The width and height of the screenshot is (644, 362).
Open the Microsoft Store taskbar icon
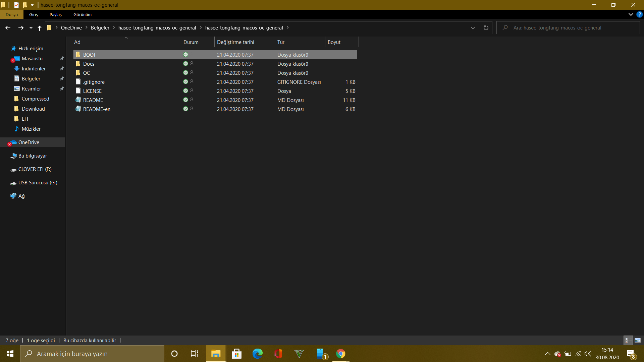click(236, 354)
